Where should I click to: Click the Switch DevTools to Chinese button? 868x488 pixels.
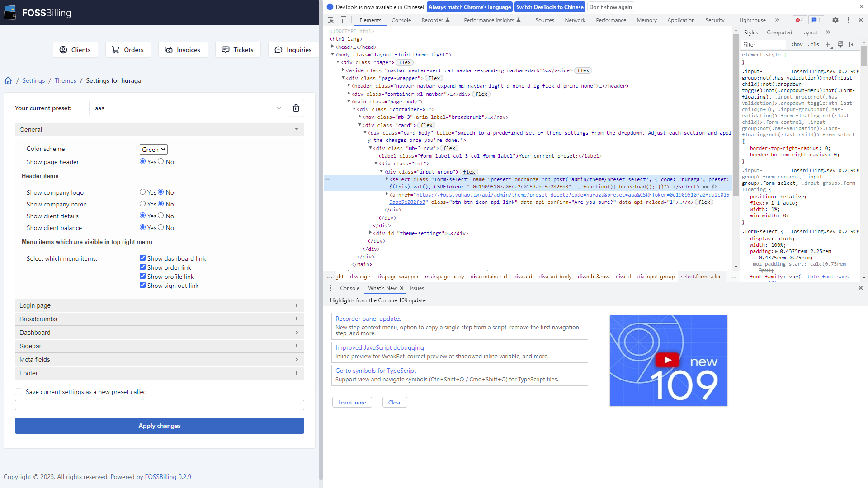click(x=549, y=7)
